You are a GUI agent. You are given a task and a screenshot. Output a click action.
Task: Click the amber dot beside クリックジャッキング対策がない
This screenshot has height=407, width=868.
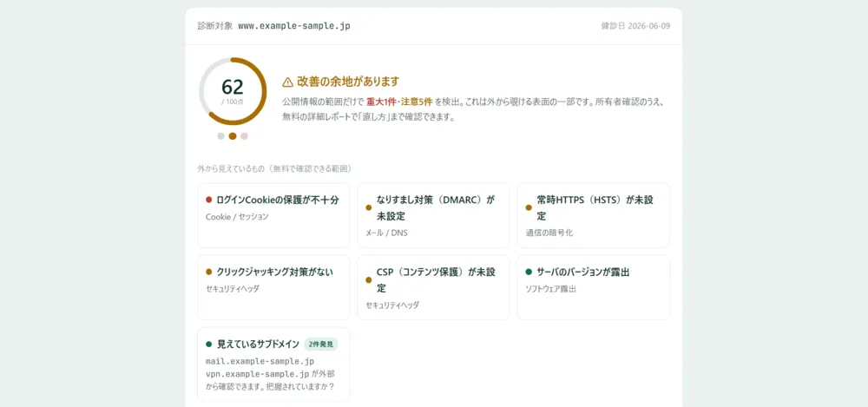pyautogui.click(x=208, y=272)
